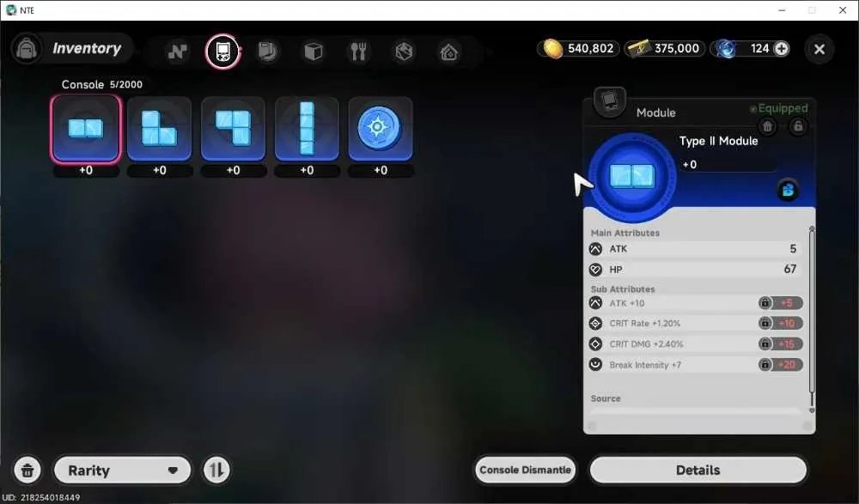Click the blue gem currency icon
The width and height of the screenshot is (859, 504).
727,49
